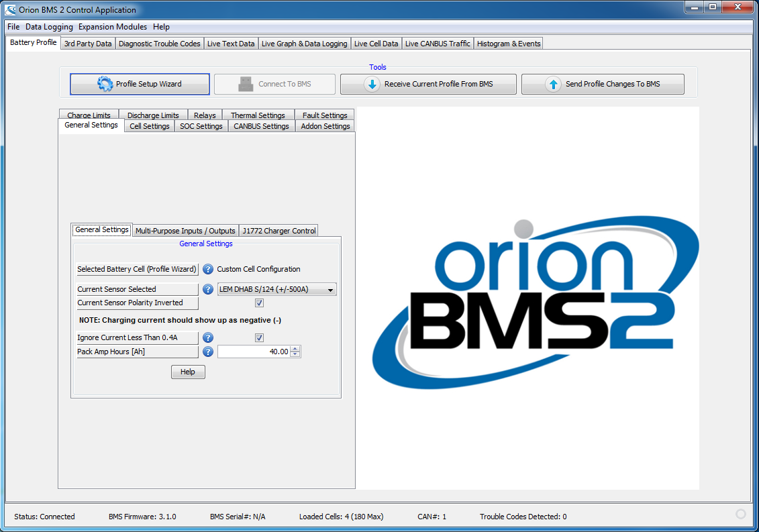Viewport: 759px width, 532px height.
Task: Click the Connect To BMS button
Action: (274, 85)
